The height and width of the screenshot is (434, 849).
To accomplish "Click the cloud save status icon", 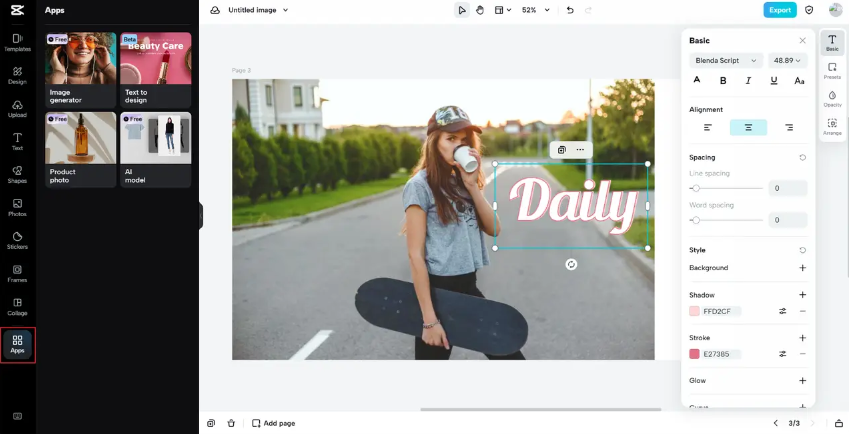I will coord(215,10).
